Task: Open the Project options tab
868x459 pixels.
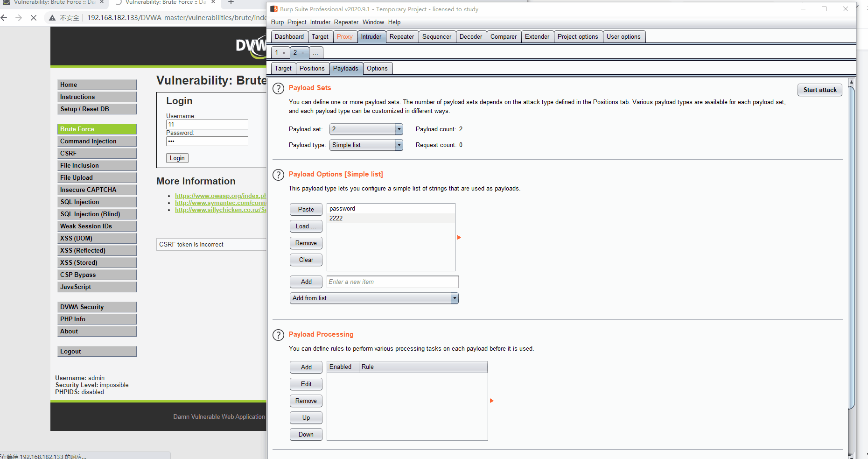Action: pyautogui.click(x=578, y=37)
